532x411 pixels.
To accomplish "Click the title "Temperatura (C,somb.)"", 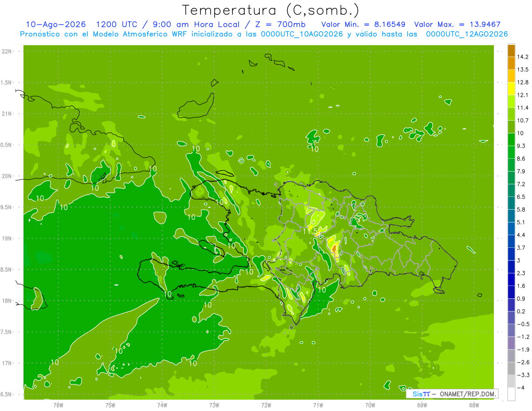I will (270, 11).
